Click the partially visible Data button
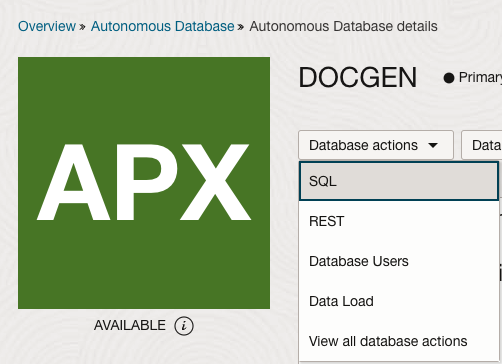Screen dimensions: 502x364 pos(482,145)
